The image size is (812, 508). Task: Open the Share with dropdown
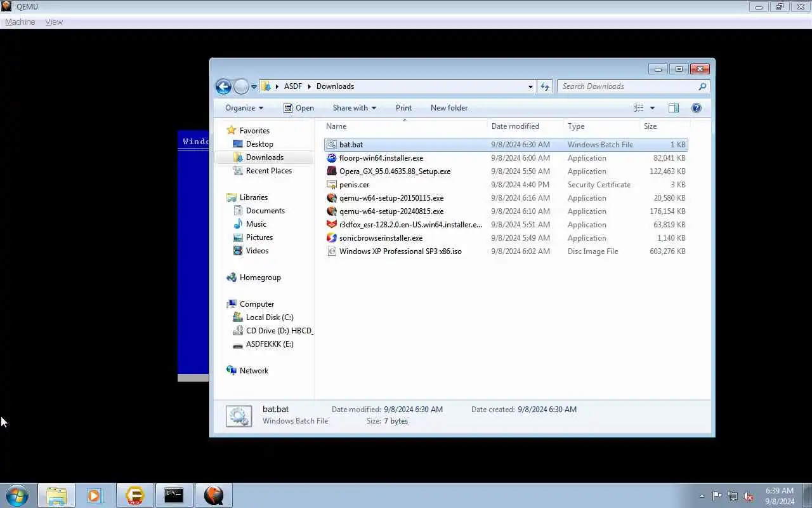coord(354,108)
